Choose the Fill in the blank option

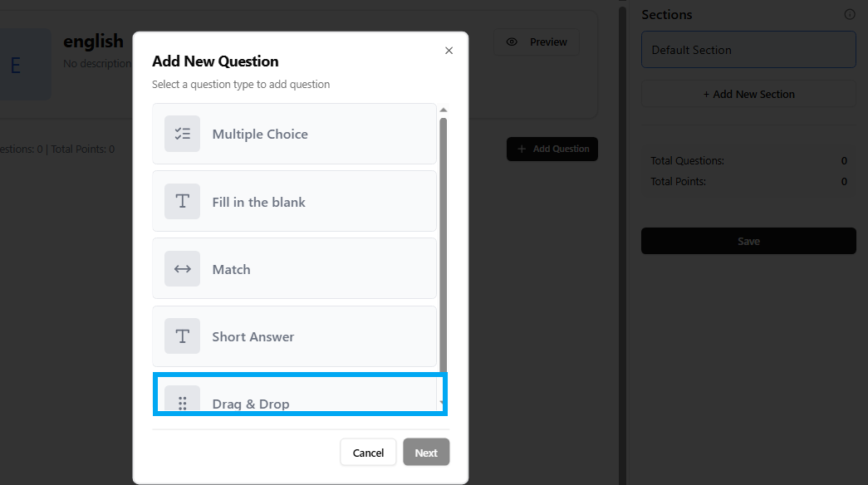(x=294, y=202)
